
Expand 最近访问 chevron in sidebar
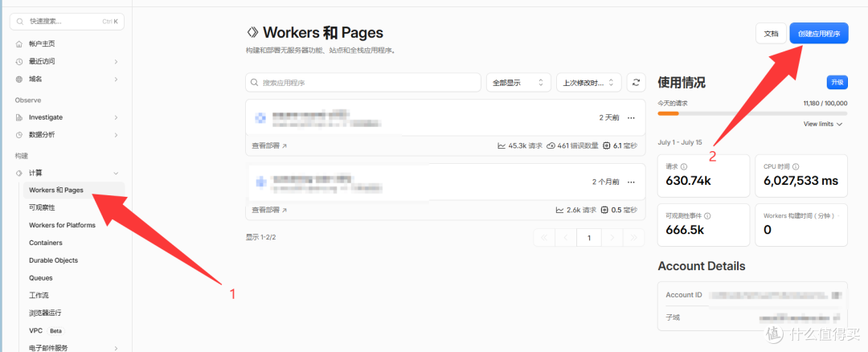[117, 61]
